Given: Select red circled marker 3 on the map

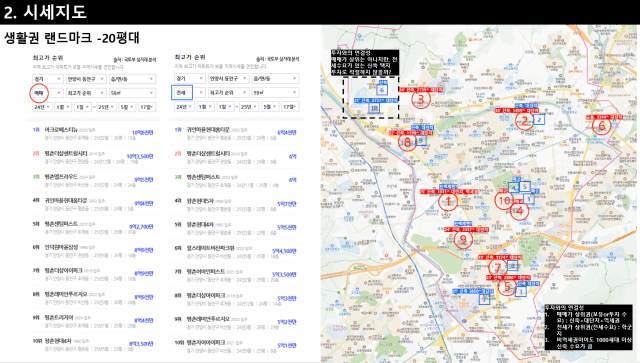Looking at the screenshot, I should (x=421, y=99).
